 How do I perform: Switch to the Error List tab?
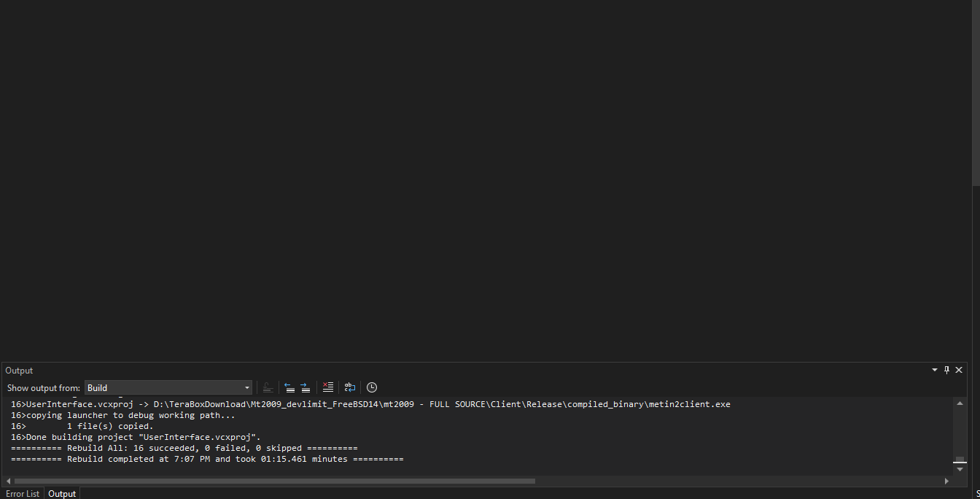pos(23,494)
